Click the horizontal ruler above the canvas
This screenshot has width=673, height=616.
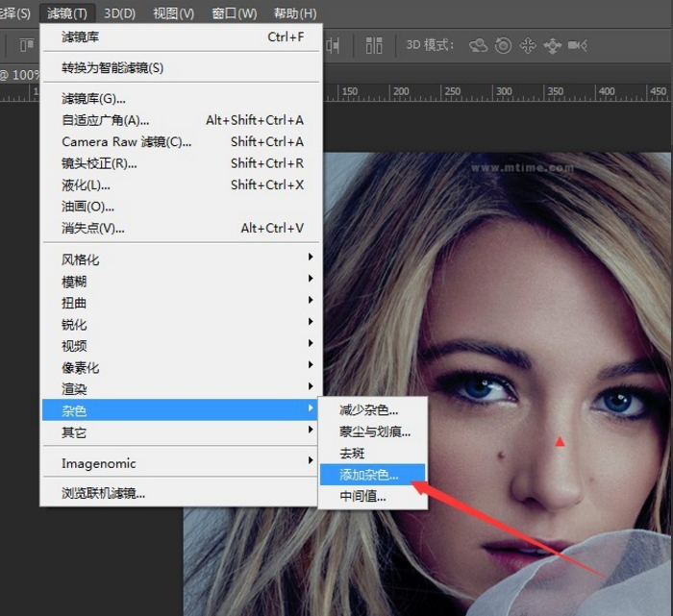point(481,92)
